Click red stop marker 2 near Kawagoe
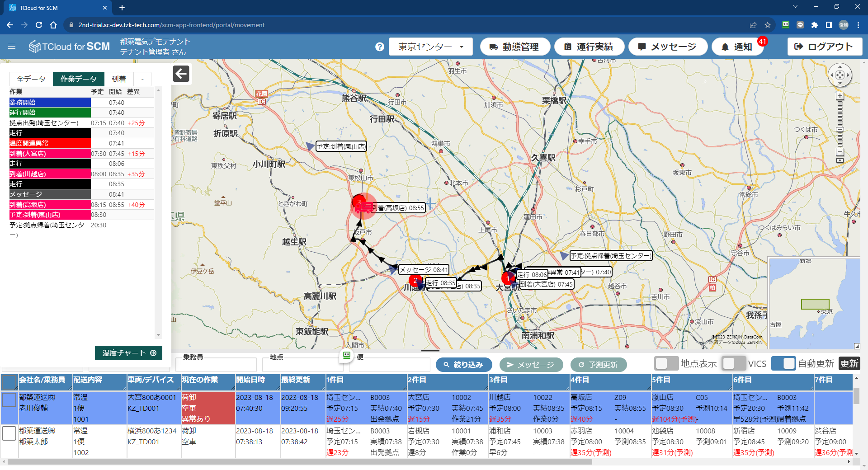Image resolution: width=868 pixels, height=470 pixels. [415, 281]
